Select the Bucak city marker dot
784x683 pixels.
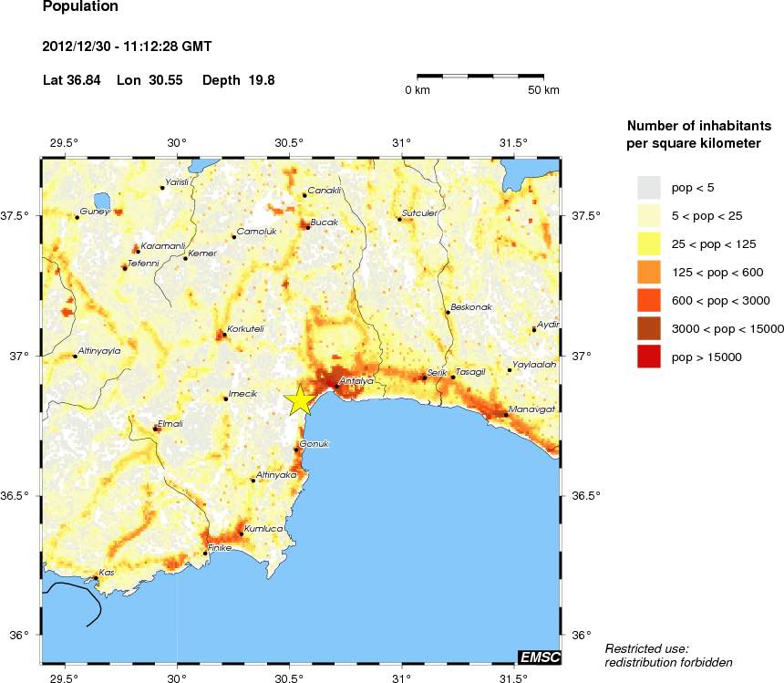coord(308,227)
